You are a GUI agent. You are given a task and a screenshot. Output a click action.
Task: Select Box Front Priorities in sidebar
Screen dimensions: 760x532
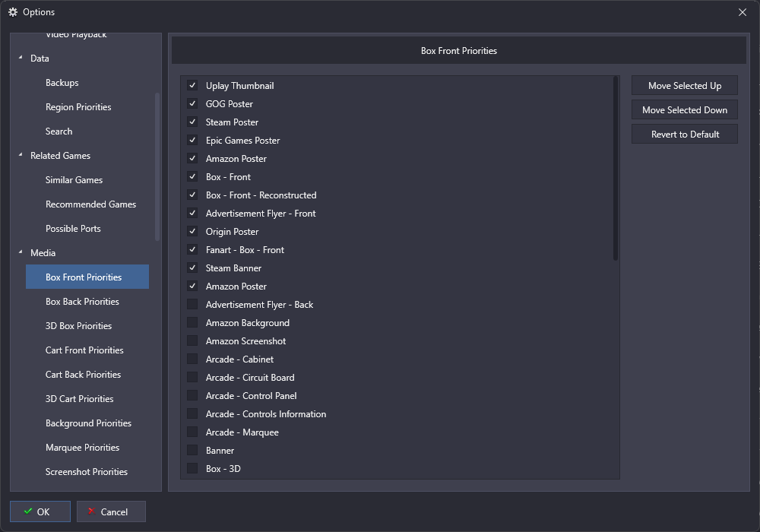(x=87, y=277)
